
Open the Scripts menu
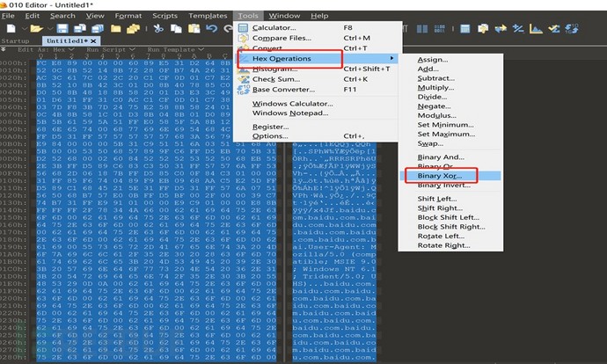(165, 16)
